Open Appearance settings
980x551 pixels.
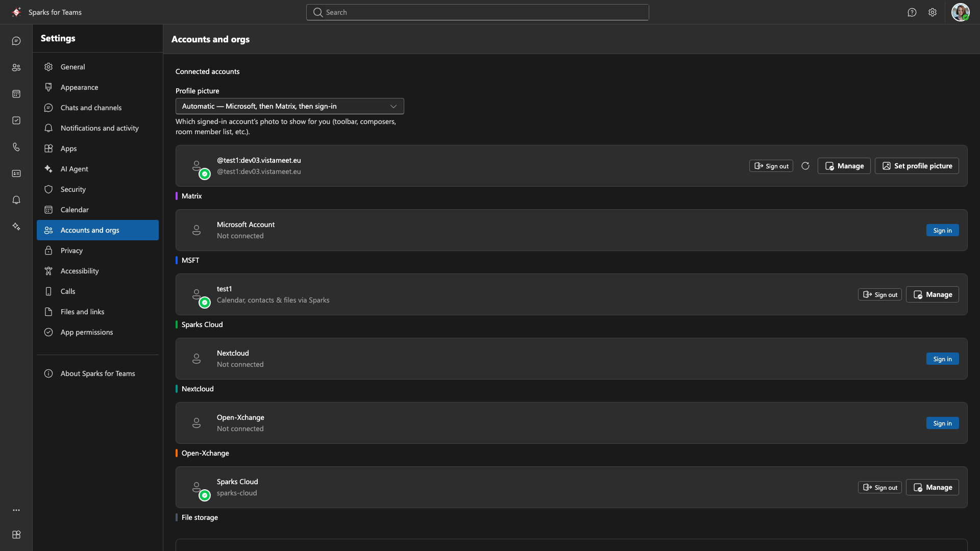(x=97, y=87)
